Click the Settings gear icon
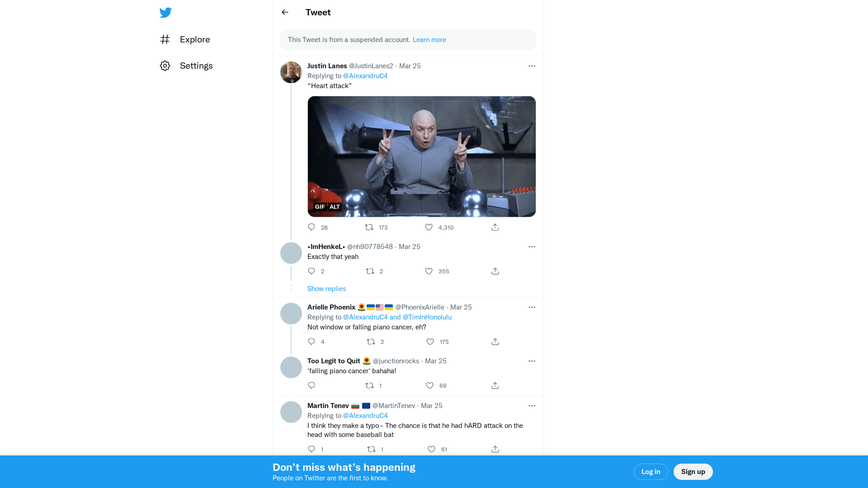The width and height of the screenshot is (868, 488). [165, 66]
